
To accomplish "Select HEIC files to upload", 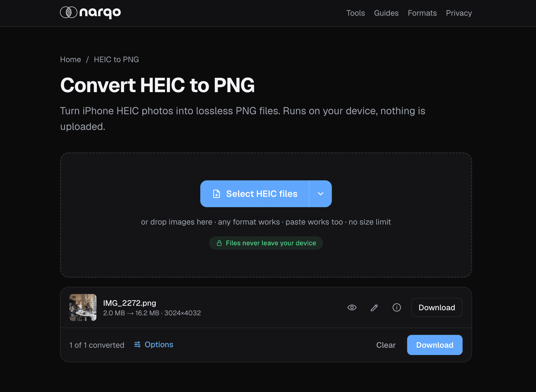I will pos(255,194).
